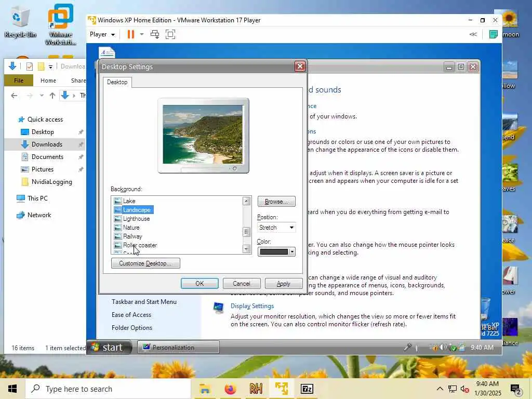Click Personalization taskbar button in XP

pos(178,348)
